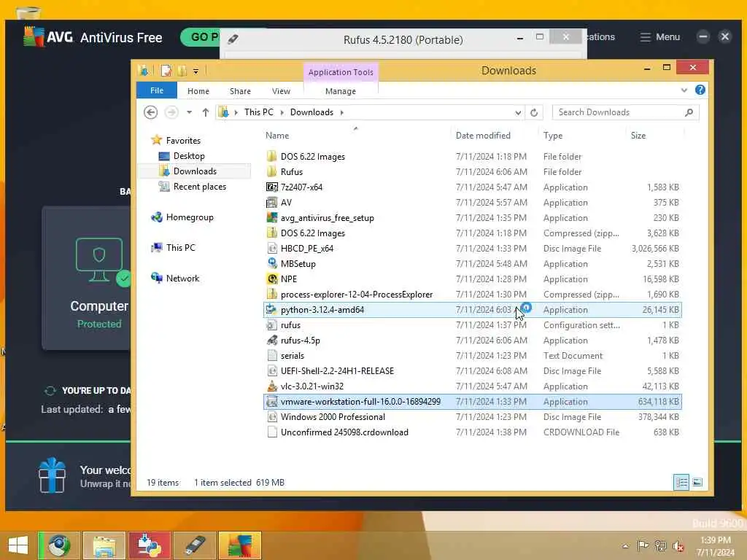The height and width of the screenshot is (560, 747).
Task: Switch to Details view icon in status bar
Action: tap(681, 483)
